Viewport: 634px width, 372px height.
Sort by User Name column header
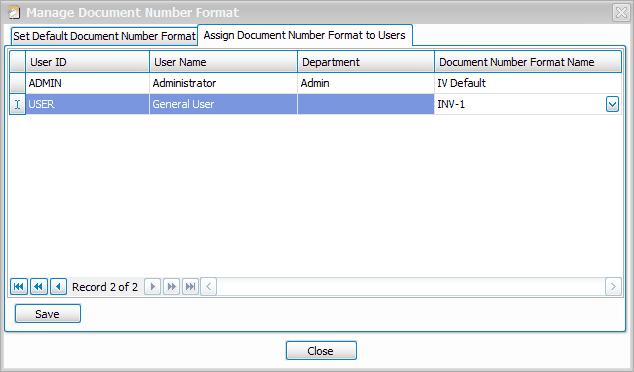(x=223, y=62)
